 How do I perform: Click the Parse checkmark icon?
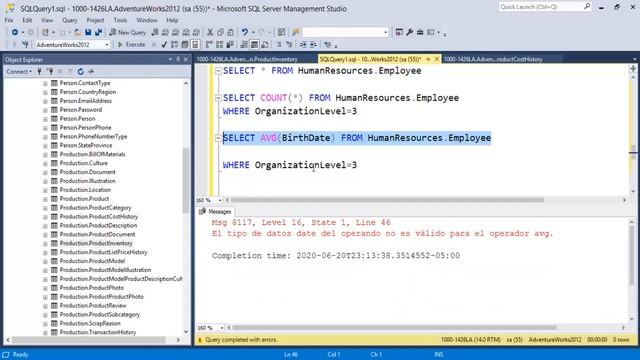point(164,44)
